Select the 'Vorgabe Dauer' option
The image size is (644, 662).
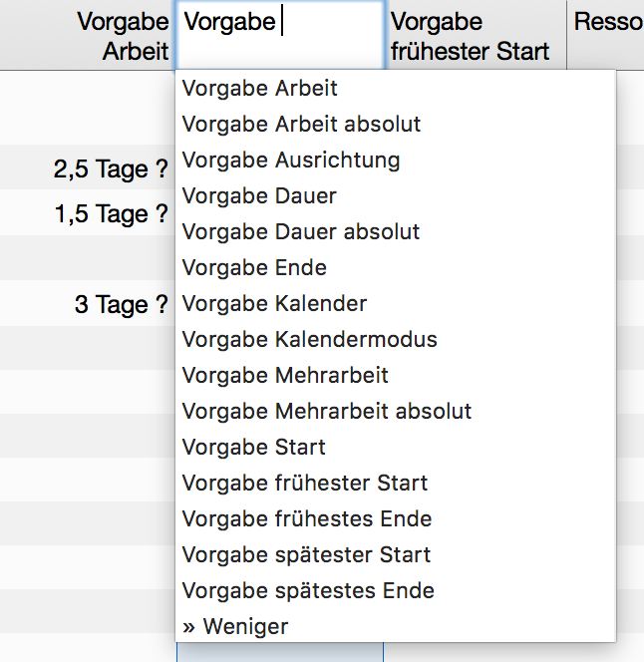click(260, 196)
